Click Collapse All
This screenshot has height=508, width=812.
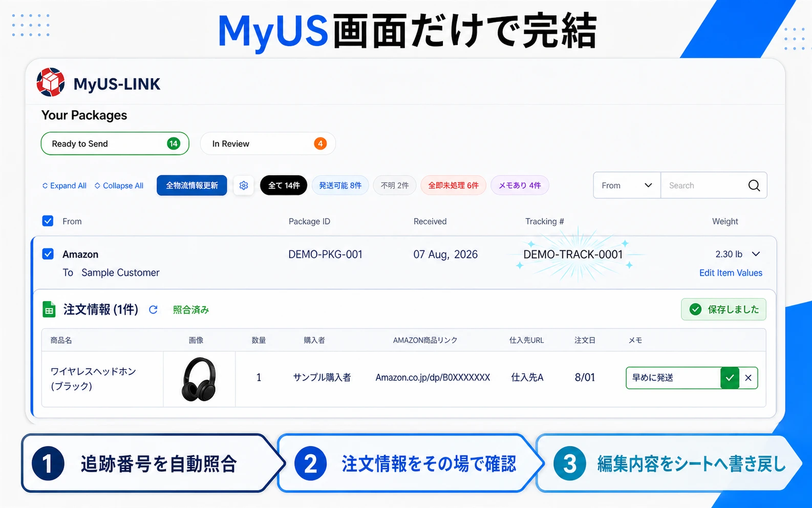[x=119, y=185]
